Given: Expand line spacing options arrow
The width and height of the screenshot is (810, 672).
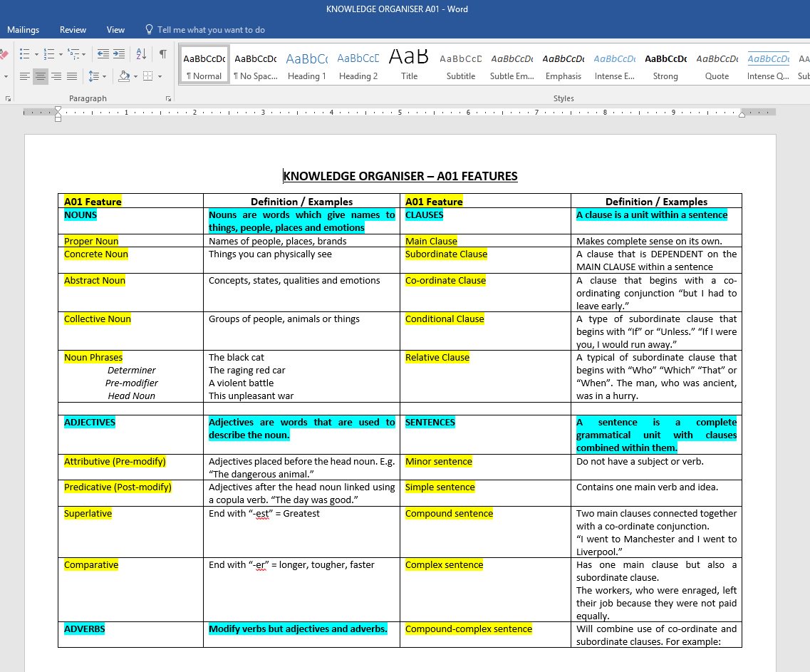Looking at the screenshot, I should [104, 76].
